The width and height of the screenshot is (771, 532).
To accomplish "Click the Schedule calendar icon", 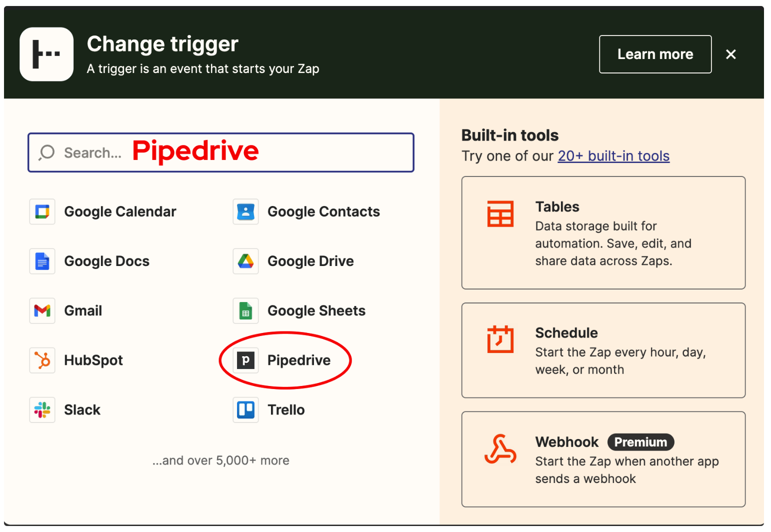I will (500, 339).
